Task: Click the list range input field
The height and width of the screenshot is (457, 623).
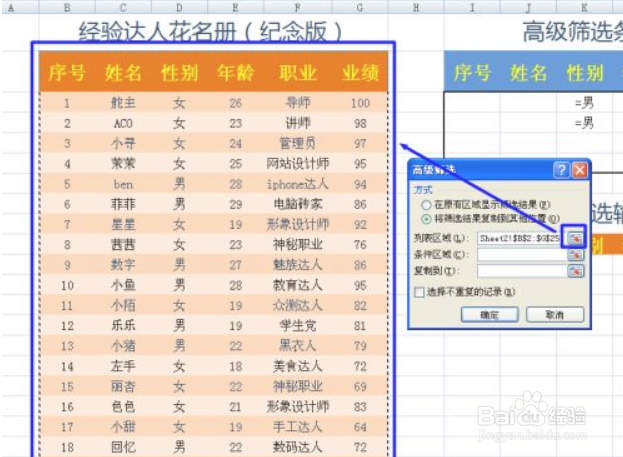Action: 519,238
